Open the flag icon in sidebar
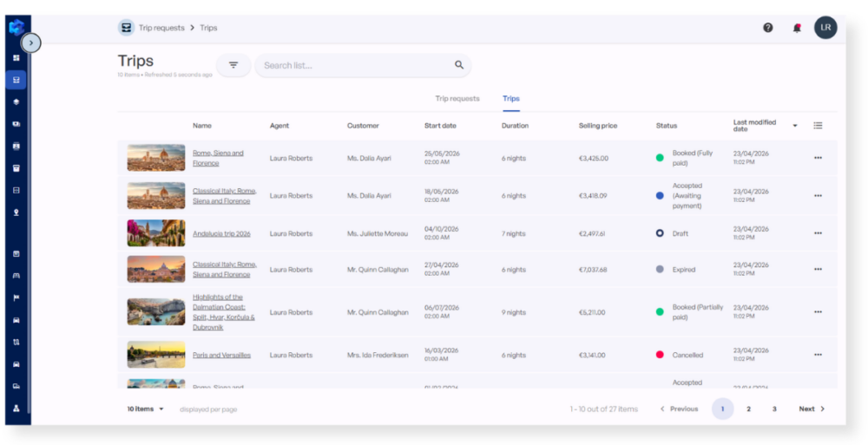The height and width of the screenshot is (445, 868). [x=16, y=298]
